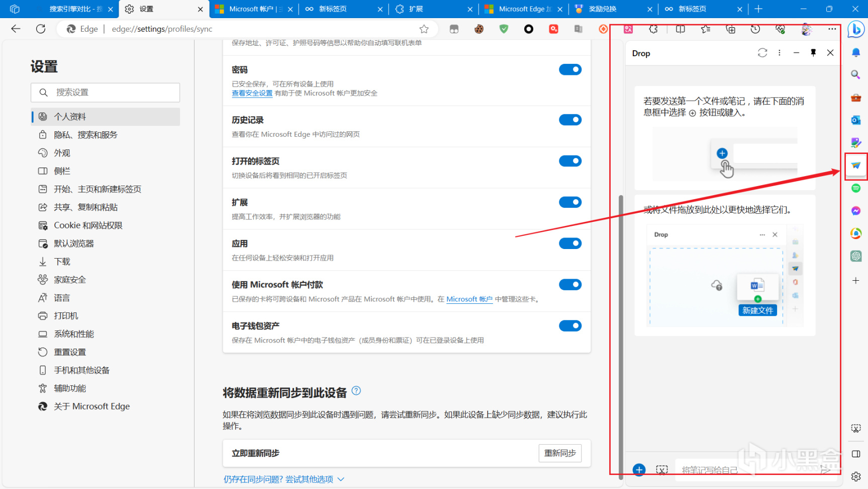The width and height of the screenshot is (868, 489).
Task: Open the Extensions puzzle icon in toolbar
Action: pyautogui.click(x=653, y=29)
